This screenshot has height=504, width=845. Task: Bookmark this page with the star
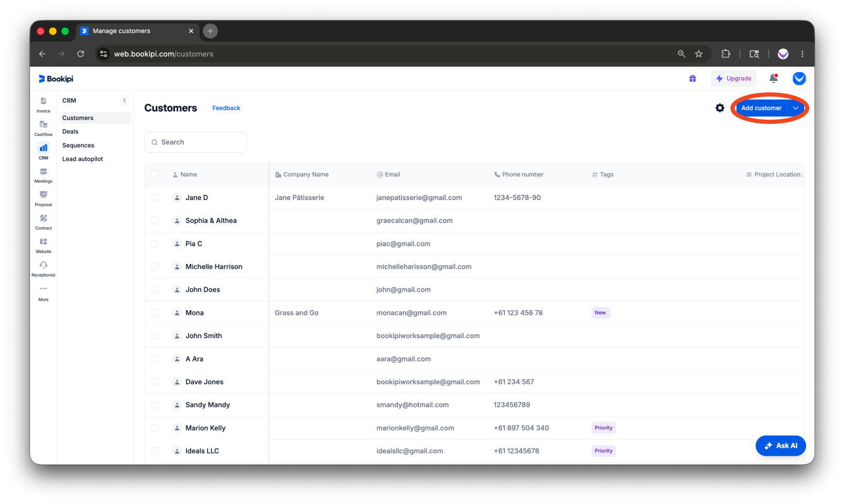click(699, 54)
